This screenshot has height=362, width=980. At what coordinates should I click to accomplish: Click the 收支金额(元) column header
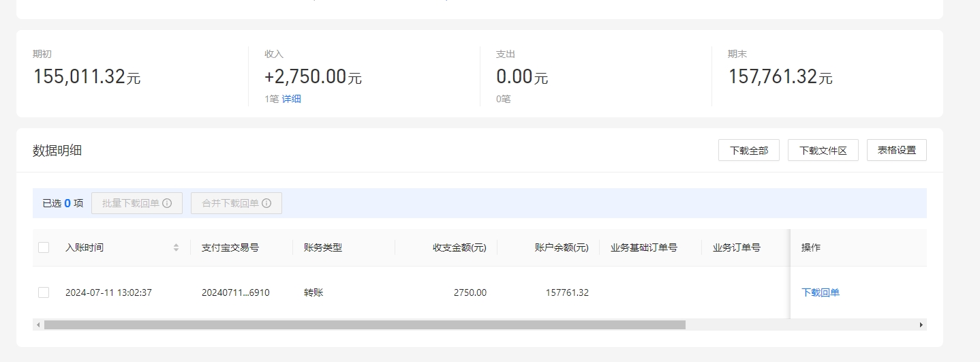459,247
